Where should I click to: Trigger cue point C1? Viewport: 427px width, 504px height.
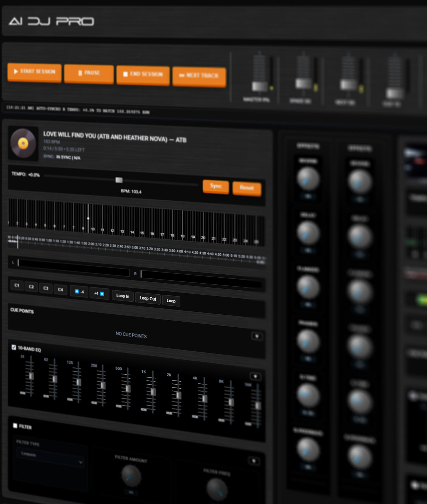(17, 285)
